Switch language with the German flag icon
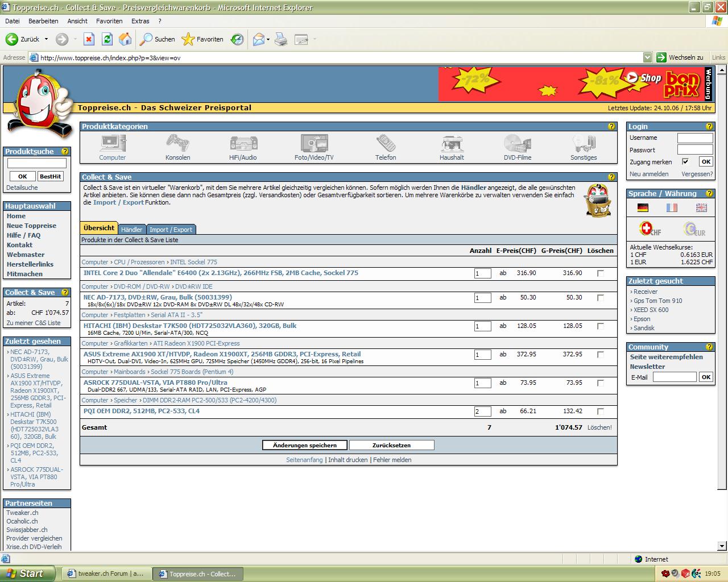 click(x=643, y=208)
